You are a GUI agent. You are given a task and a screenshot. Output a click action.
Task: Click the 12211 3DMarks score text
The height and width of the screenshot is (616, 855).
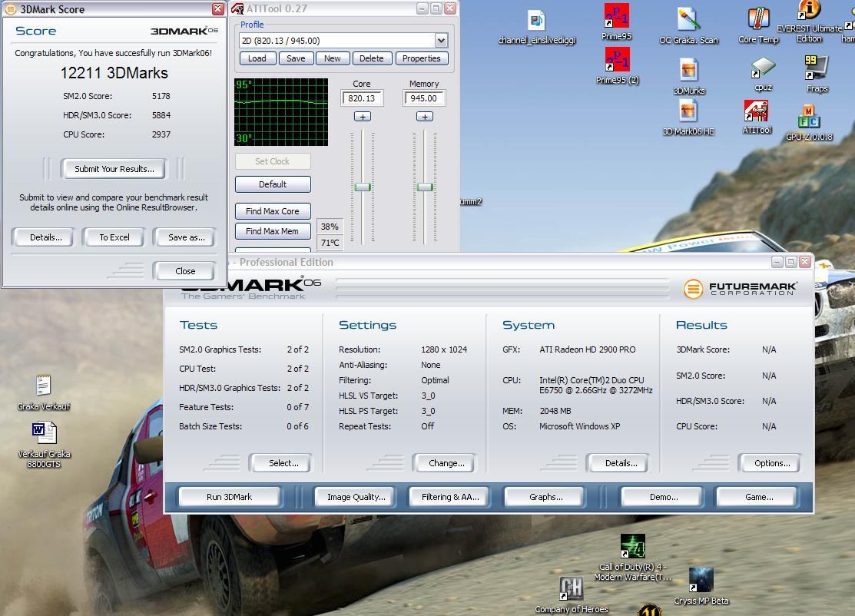pos(114,73)
